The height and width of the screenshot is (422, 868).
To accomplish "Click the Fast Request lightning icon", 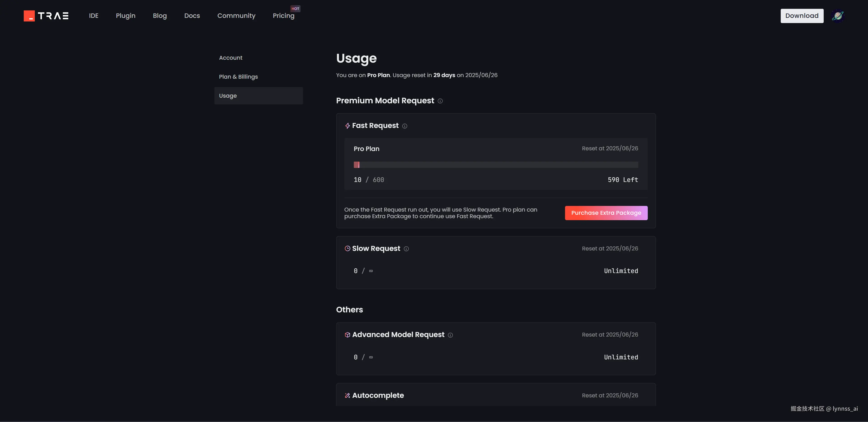I will (347, 126).
